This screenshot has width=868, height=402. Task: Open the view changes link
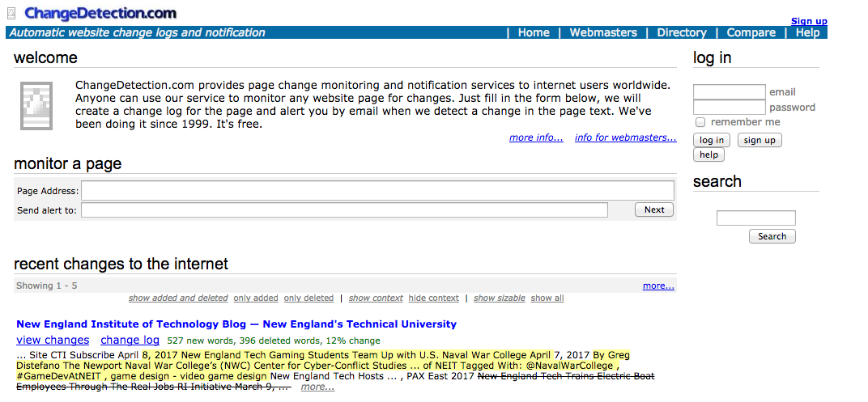click(x=53, y=340)
